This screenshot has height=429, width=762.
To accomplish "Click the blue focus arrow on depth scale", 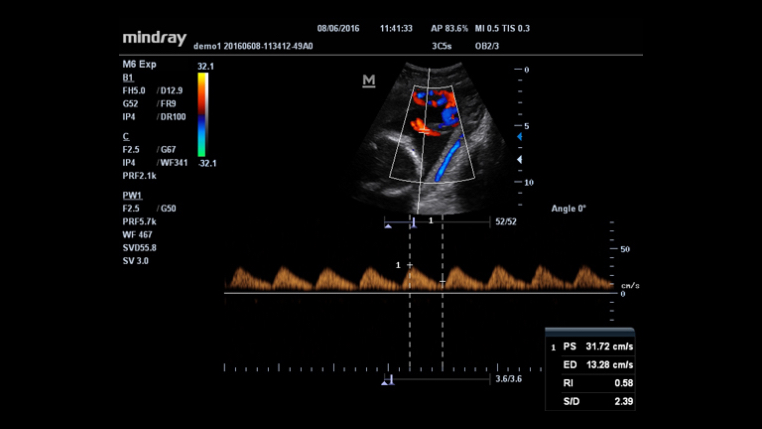I will click(x=518, y=137).
